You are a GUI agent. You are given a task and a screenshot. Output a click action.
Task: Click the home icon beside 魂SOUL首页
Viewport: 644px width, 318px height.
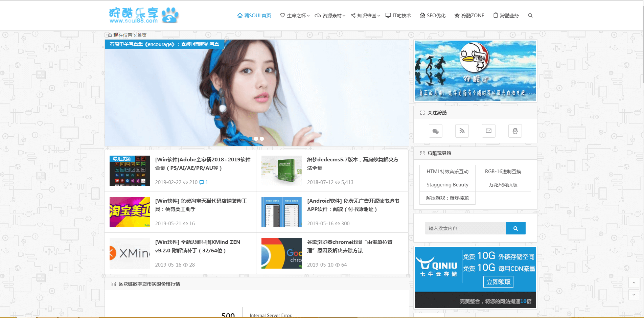click(240, 15)
